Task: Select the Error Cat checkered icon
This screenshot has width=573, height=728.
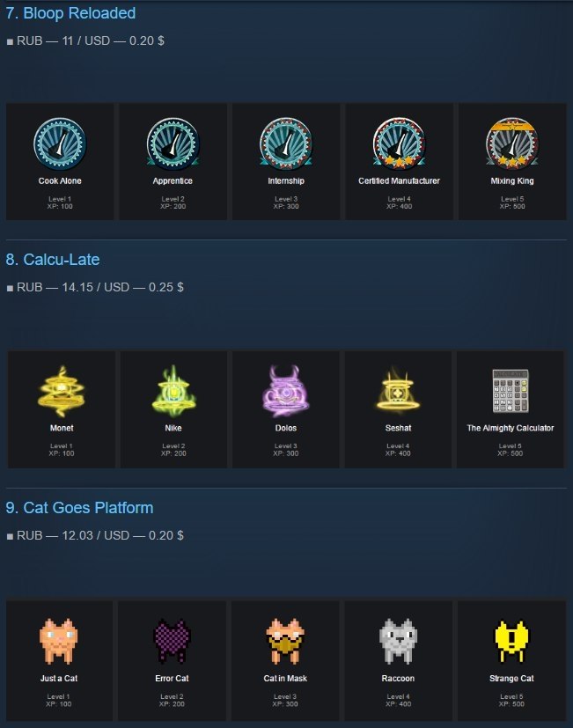Action: click(172, 641)
